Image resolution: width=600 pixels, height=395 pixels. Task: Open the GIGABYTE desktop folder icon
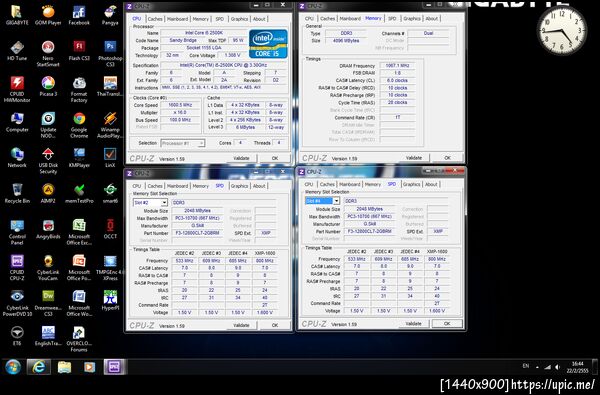[16, 15]
